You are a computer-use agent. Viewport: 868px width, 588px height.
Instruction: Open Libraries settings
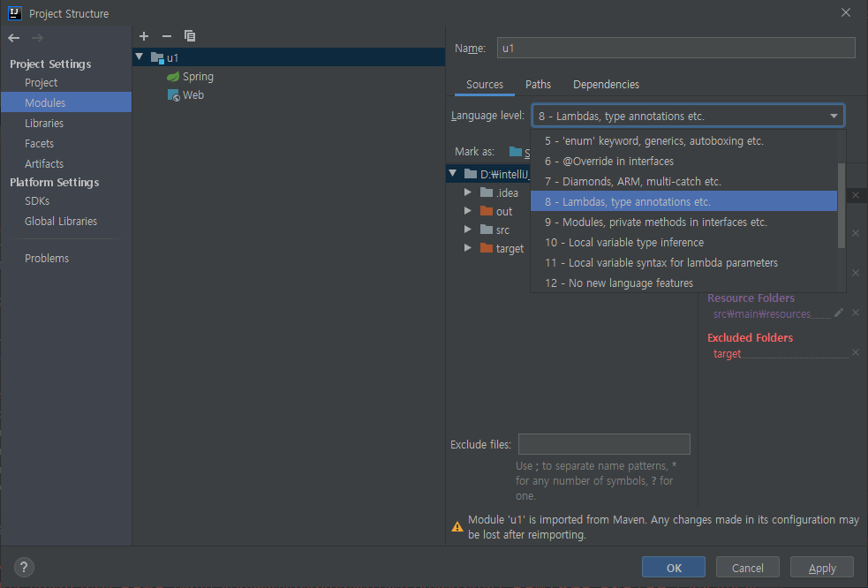click(44, 123)
